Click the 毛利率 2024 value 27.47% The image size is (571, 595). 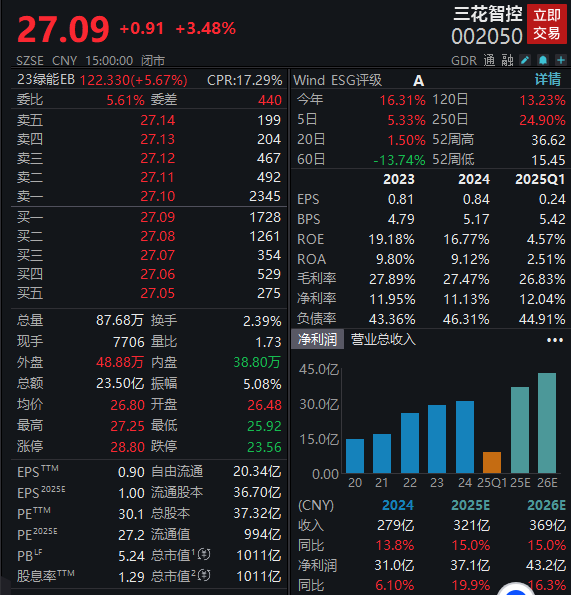466,280
